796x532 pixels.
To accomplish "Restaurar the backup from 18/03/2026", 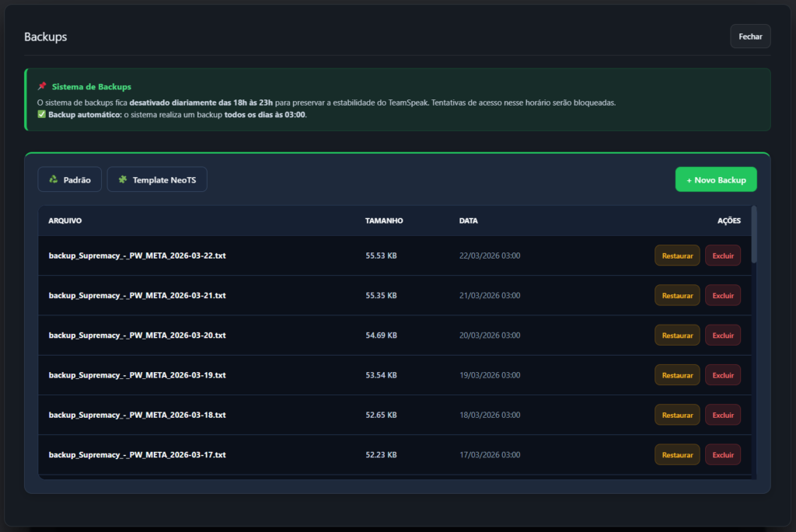I will [676, 414].
